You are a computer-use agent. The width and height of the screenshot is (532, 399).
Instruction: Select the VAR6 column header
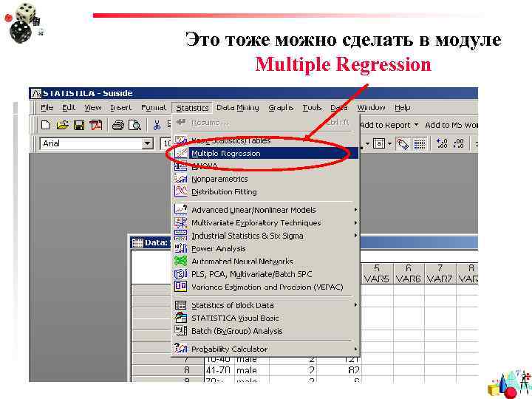point(409,274)
